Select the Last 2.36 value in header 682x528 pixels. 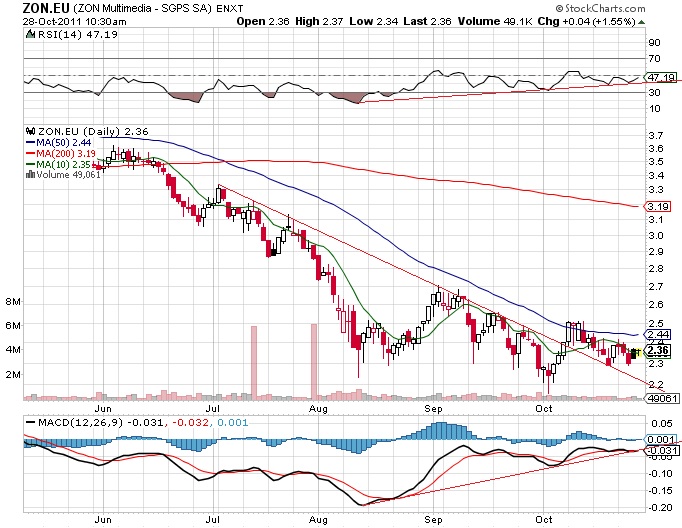[x=427, y=21]
